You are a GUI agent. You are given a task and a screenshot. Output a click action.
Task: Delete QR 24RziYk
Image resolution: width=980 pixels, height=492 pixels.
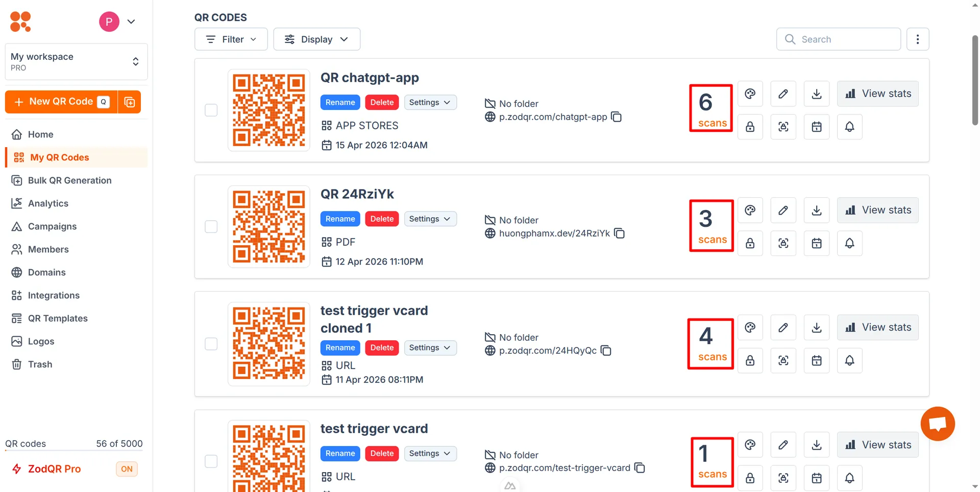tap(382, 219)
